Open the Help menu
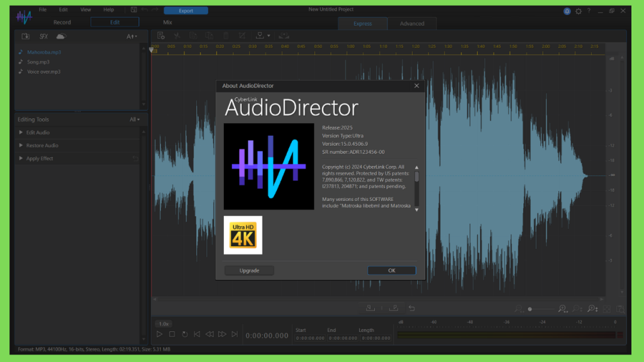 tap(108, 9)
